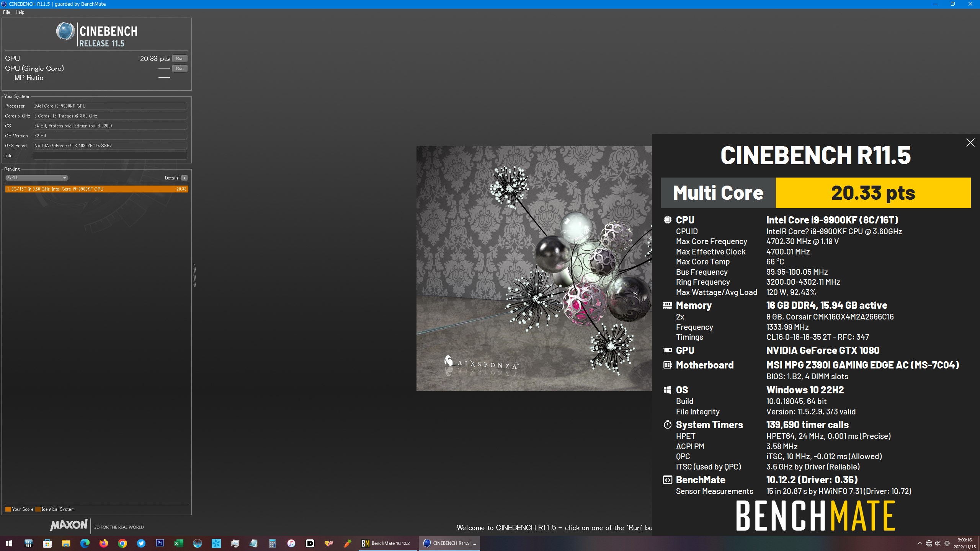This screenshot has width=980, height=551.
Task: Launch Photoshop from the taskbar
Action: click(160, 543)
